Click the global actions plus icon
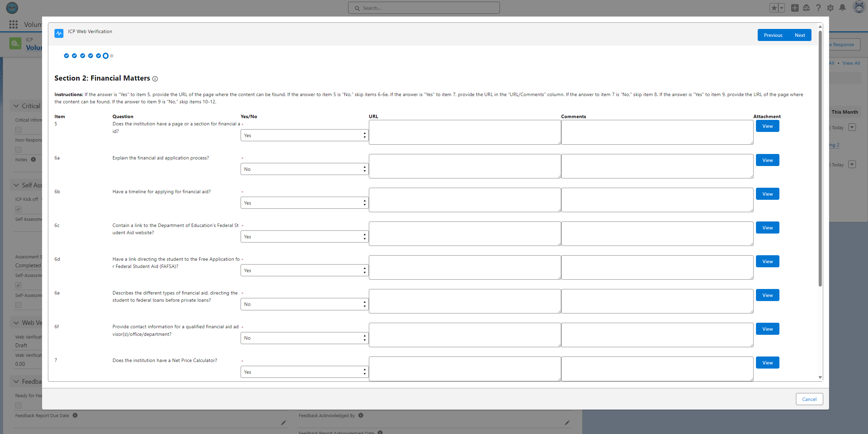Viewport: 868px width, 434px height. pos(795,8)
